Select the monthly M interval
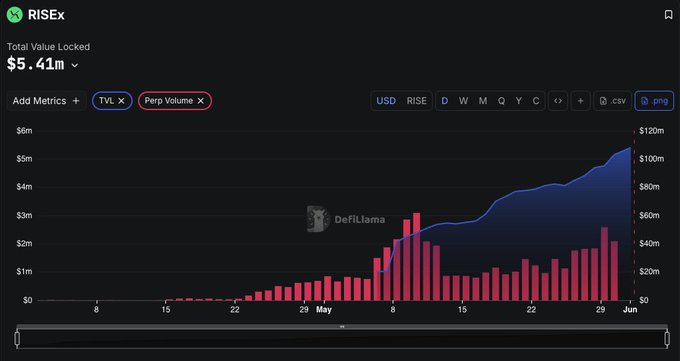Screen dimensions: 680x361 pos(483,101)
